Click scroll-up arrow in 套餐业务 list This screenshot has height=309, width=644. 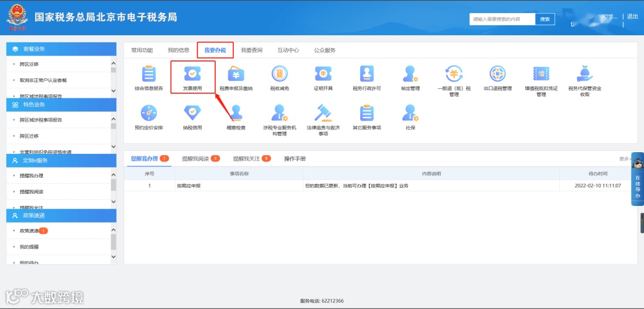(x=114, y=63)
